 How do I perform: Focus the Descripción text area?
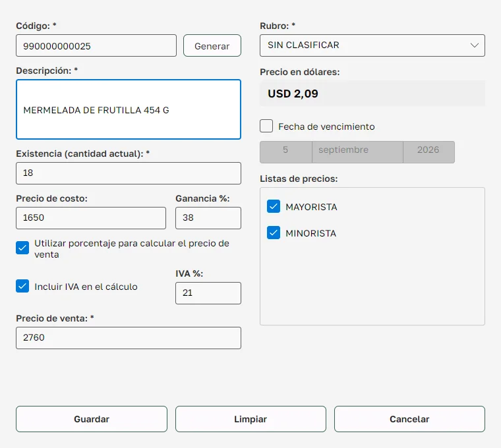(129, 109)
